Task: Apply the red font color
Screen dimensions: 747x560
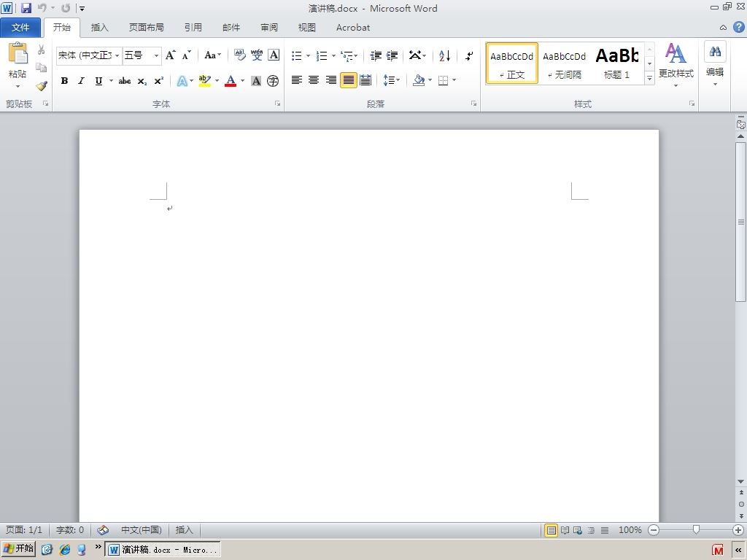Action: pos(231,81)
